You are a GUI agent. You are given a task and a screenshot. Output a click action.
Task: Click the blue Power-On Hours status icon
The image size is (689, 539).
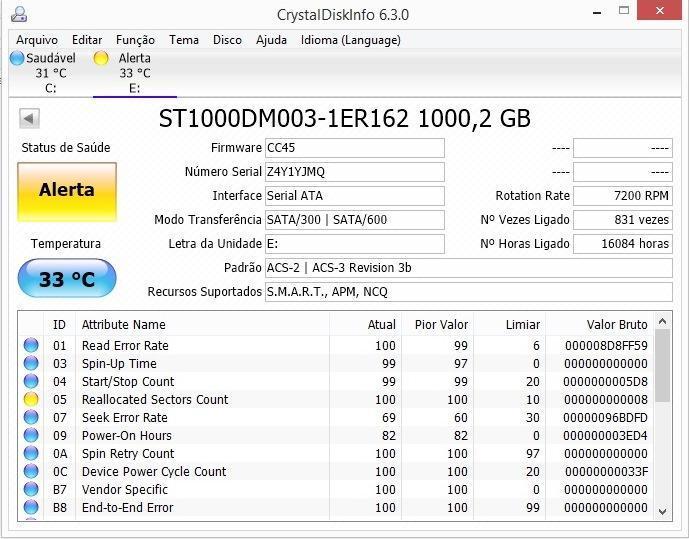click(31, 436)
